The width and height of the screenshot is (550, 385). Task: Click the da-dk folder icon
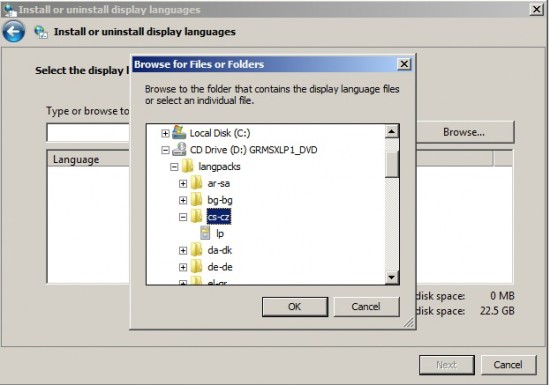tap(197, 250)
